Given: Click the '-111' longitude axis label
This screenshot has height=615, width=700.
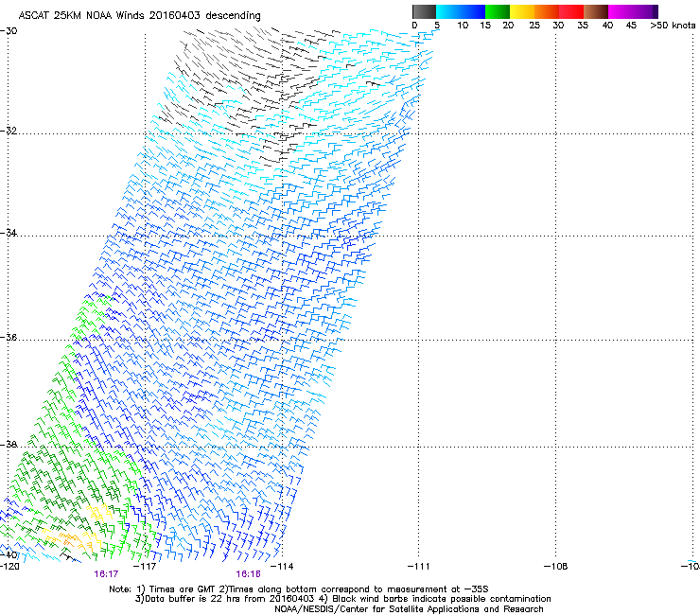Looking at the screenshot, I should coord(418,567).
